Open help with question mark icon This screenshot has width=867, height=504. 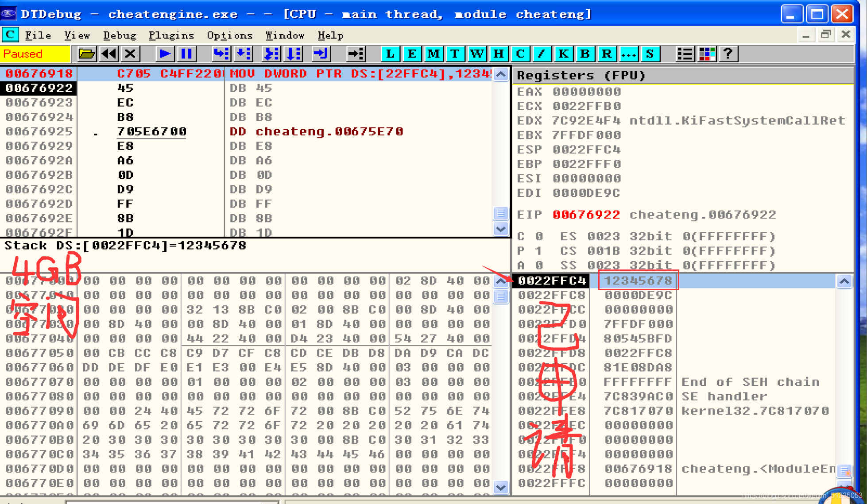728,54
